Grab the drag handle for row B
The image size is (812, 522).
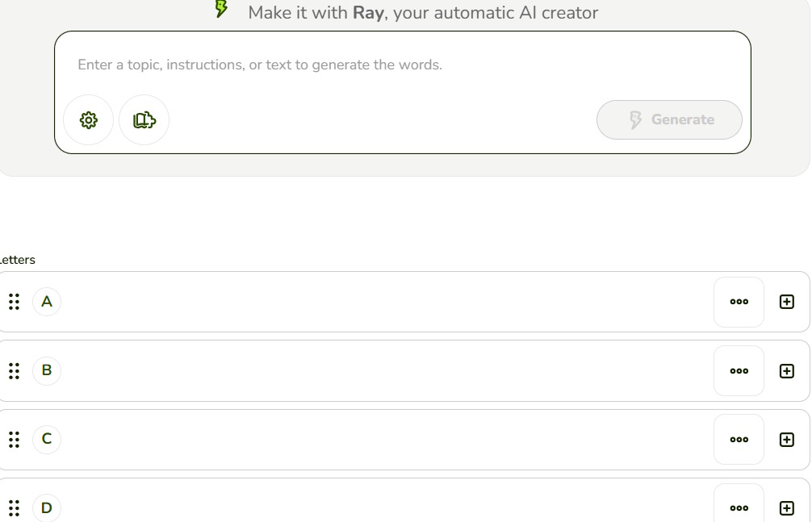pos(14,371)
